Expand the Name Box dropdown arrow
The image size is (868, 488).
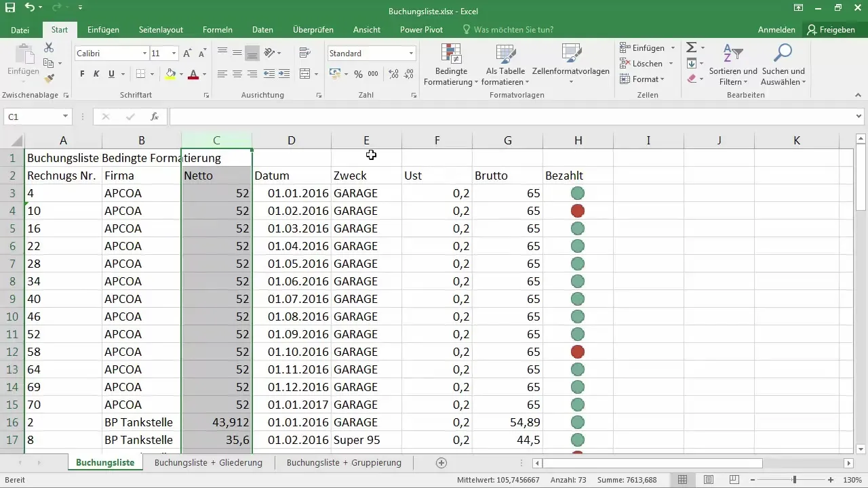click(x=65, y=117)
